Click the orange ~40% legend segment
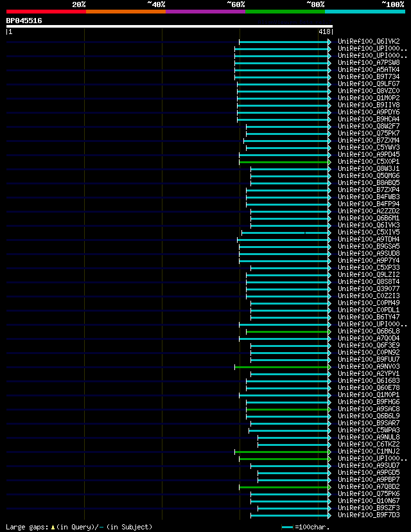The image size is (411, 532). 126,12
